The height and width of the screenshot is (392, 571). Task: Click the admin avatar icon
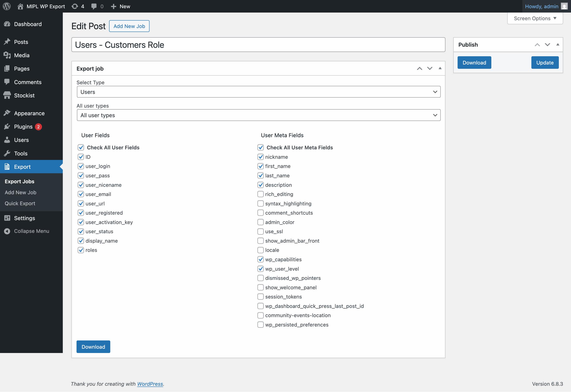(x=564, y=6)
